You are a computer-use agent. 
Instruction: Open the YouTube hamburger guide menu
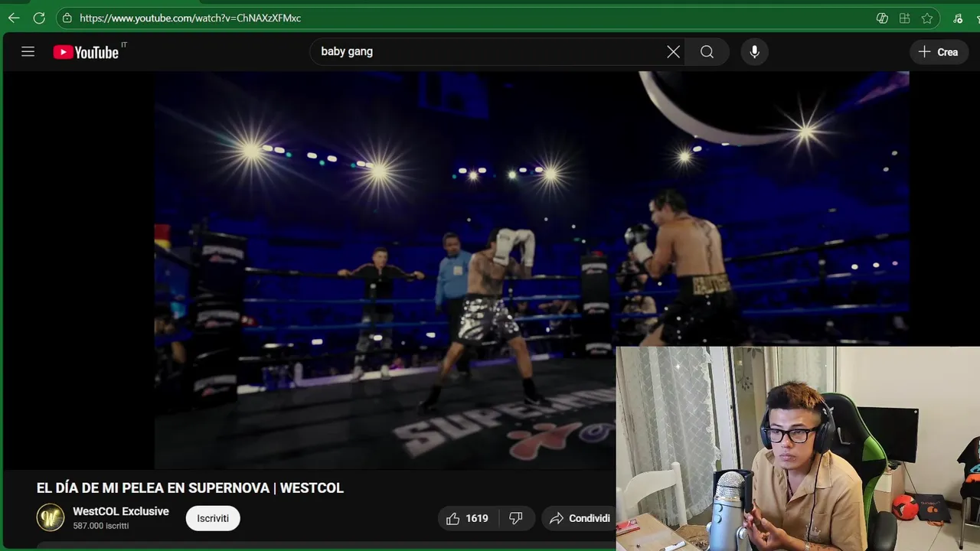pos(28,51)
